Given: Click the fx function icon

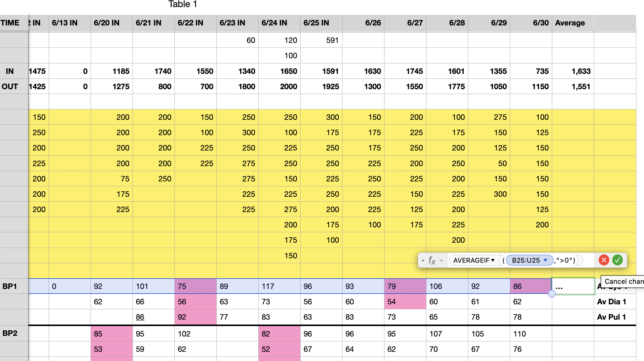Looking at the screenshot, I should tap(432, 260).
